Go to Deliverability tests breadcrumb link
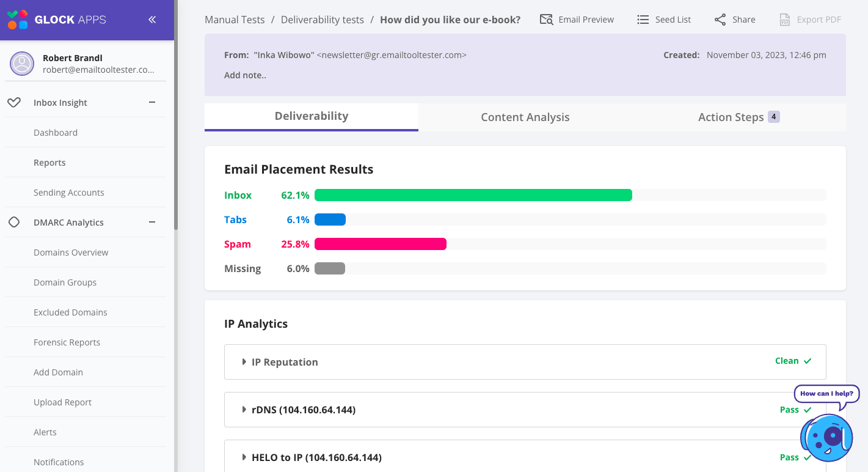The image size is (868, 472). [322, 20]
